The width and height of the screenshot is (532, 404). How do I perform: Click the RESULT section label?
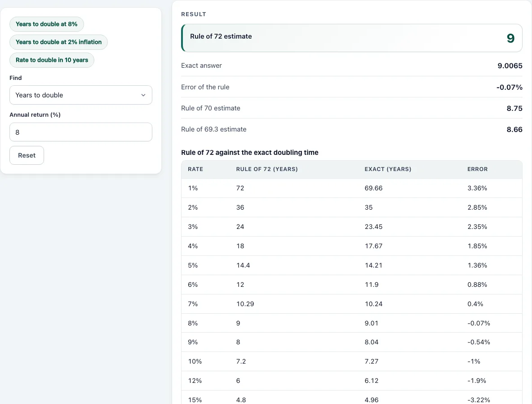point(193,14)
